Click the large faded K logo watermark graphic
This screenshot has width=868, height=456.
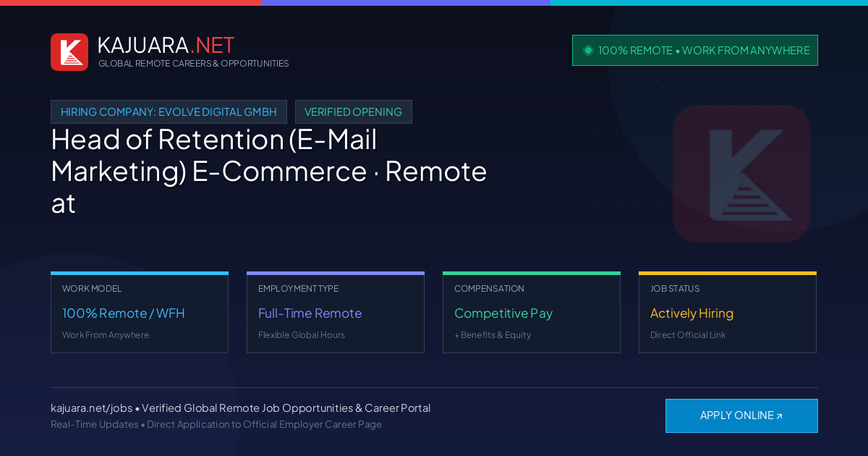tap(741, 174)
